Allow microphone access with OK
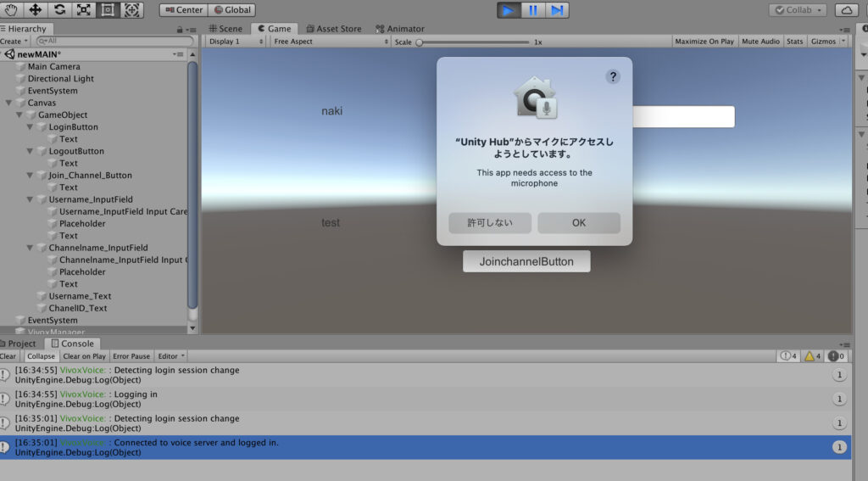 [579, 223]
